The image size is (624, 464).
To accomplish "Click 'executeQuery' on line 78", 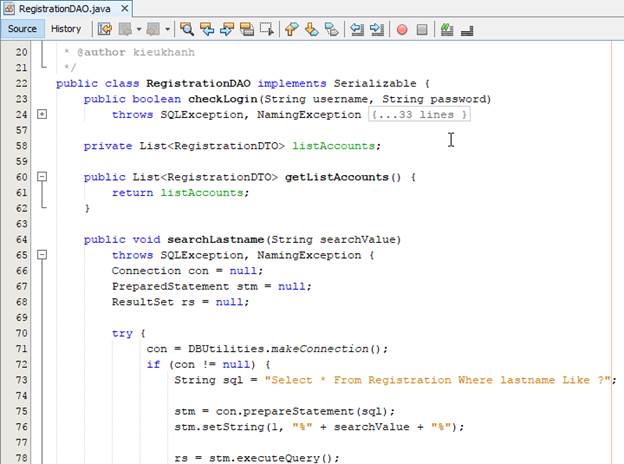I will click(x=278, y=458).
